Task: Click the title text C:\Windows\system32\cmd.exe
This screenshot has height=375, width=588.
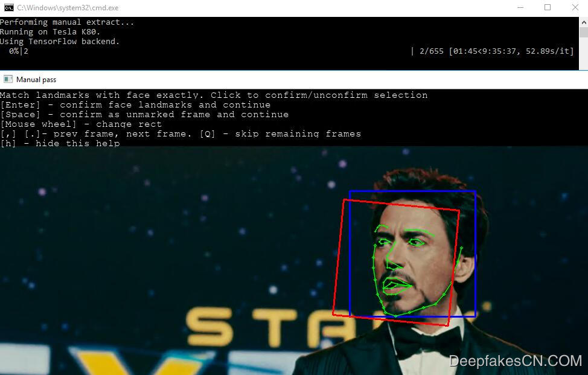Action: coord(68,7)
